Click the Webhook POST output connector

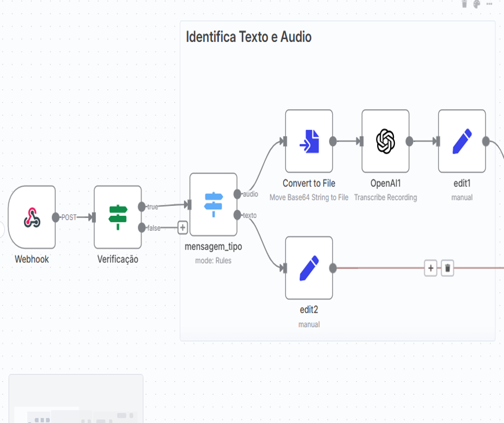56,217
